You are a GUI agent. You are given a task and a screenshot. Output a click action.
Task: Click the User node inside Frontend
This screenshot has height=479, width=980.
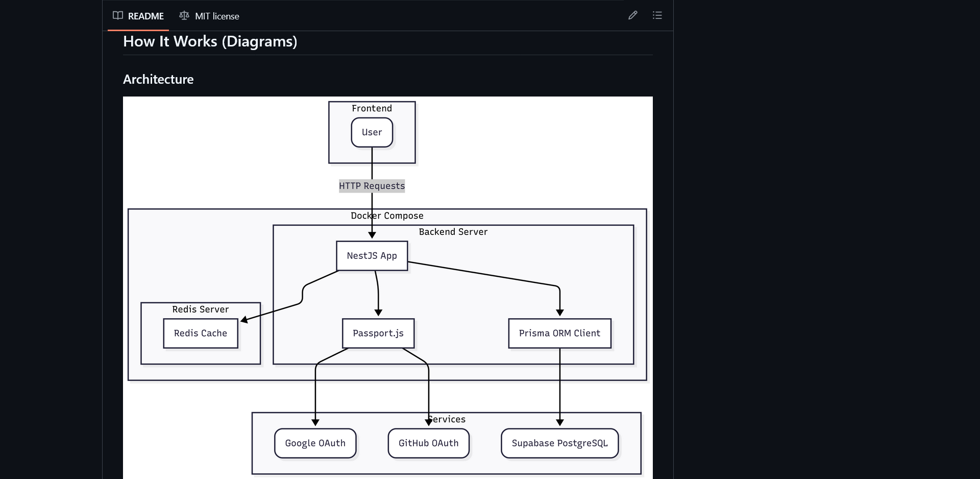pos(372,132)
